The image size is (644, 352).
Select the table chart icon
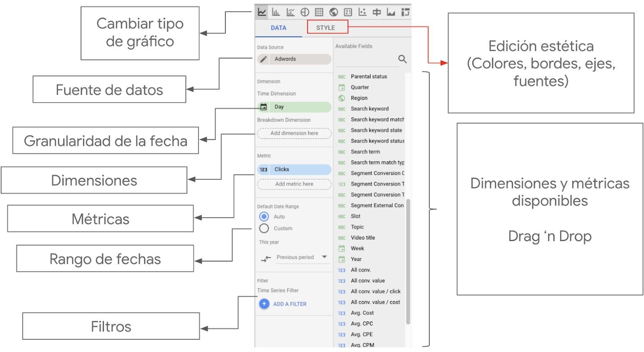click(x=319, y=12)
